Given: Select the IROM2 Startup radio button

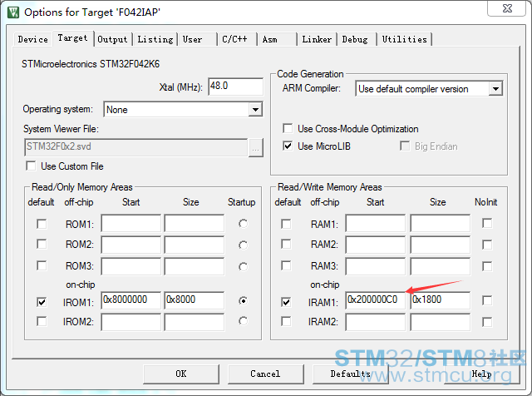Looking at the screenshot, I should [x=243, y=321].
